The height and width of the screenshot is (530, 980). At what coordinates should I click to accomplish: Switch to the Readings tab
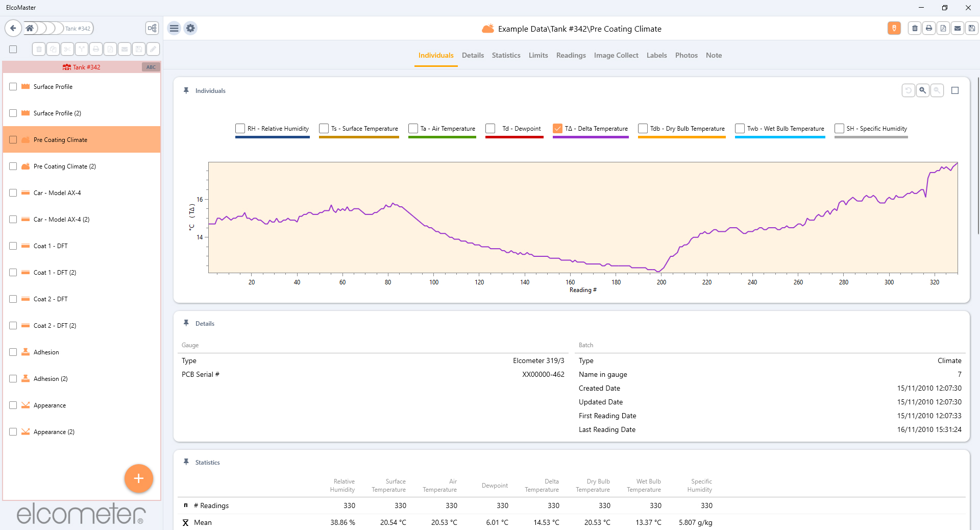click(571, 55)
